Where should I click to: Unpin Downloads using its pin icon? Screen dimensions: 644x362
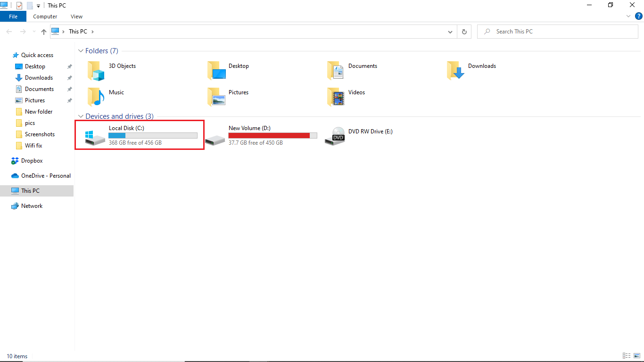tap(69, 78)
